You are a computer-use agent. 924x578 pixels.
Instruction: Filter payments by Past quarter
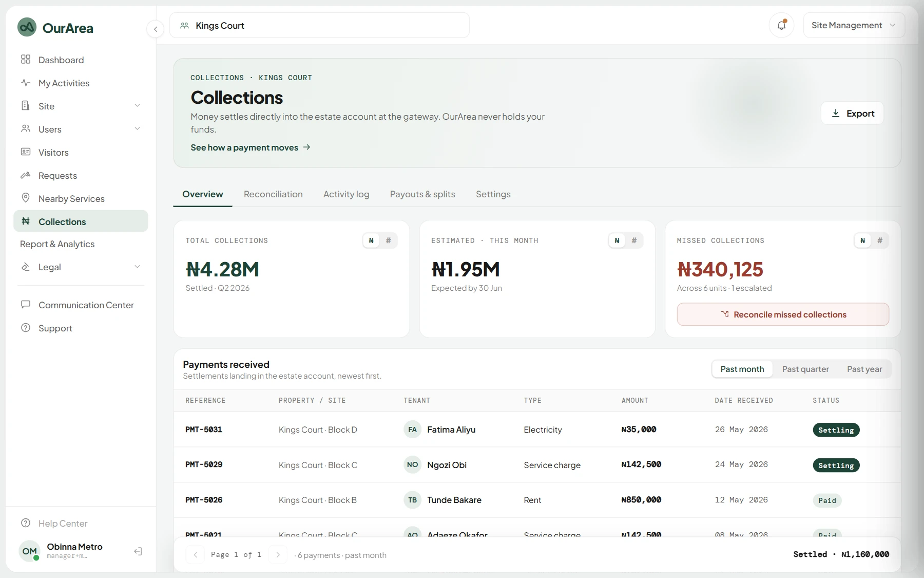[x=805, y=369]
